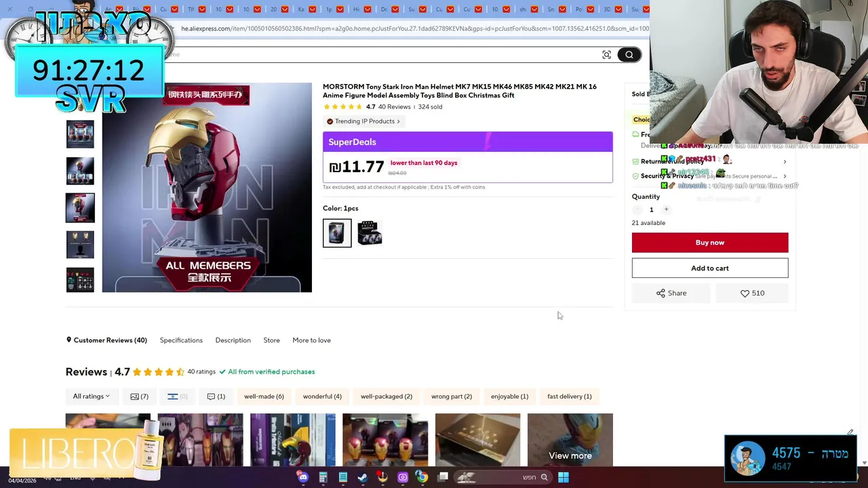Select the second product thumbnail in gallery
The width and height of the screenshot is (868, 488).
(x=80, y=171)
